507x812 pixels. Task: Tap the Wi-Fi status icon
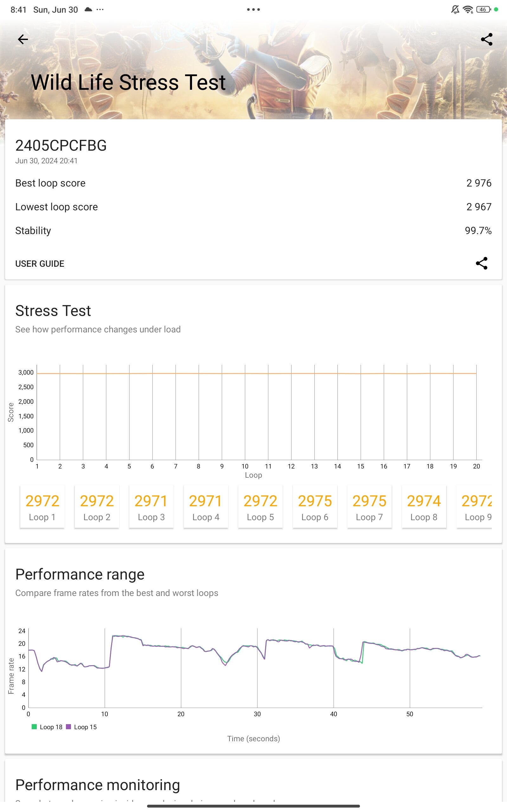coord(468,10)
